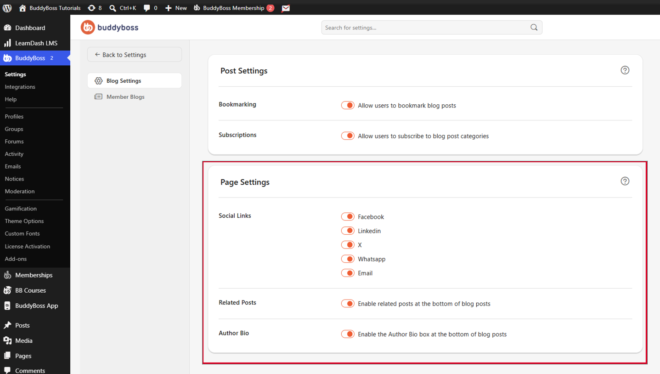Open help icon for Page Settings

click(625, 181)
